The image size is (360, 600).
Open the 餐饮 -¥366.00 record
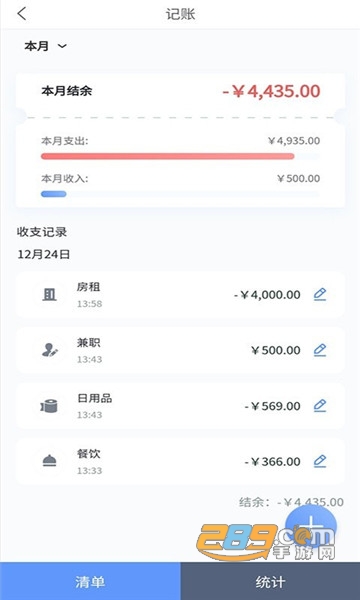point(180,461)
